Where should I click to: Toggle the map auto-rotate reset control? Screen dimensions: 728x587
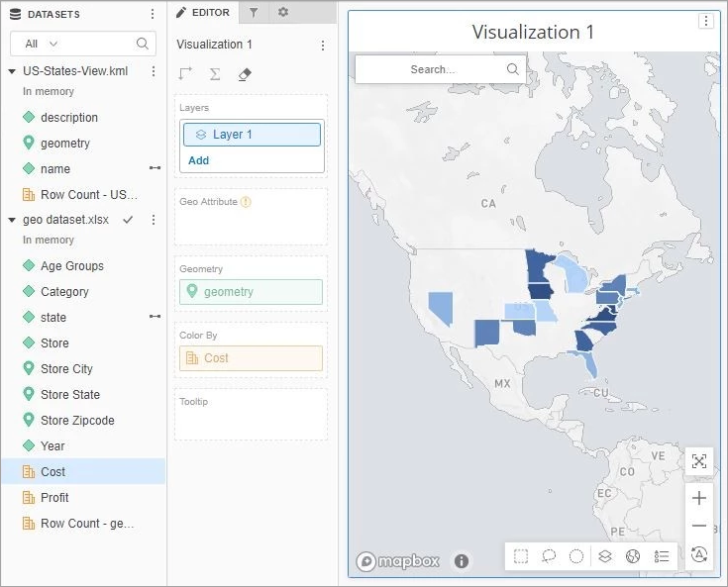pos(699,554)
